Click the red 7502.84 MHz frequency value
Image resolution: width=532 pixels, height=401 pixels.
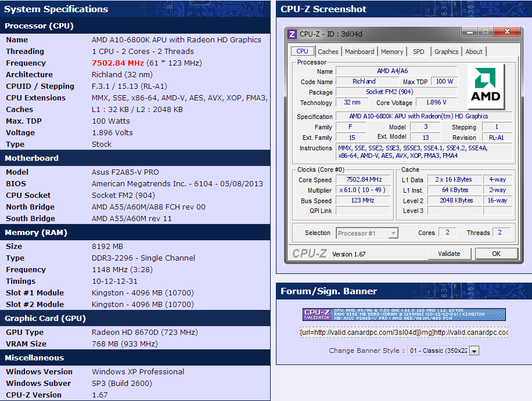point(118,63)
